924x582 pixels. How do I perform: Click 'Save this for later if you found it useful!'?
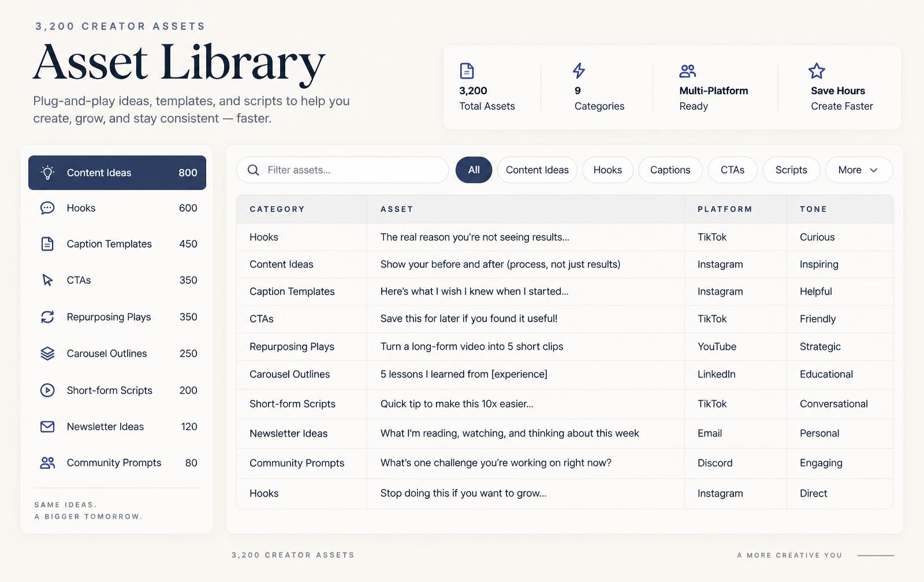(469, 318)
